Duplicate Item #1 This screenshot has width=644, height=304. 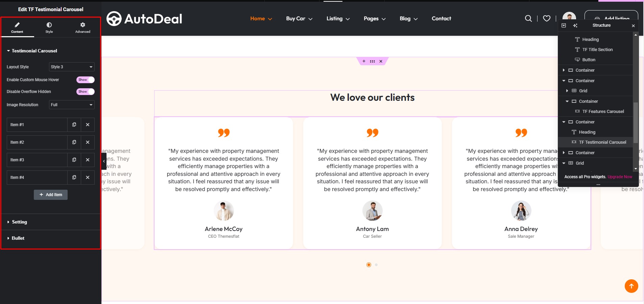coord(74,125)
